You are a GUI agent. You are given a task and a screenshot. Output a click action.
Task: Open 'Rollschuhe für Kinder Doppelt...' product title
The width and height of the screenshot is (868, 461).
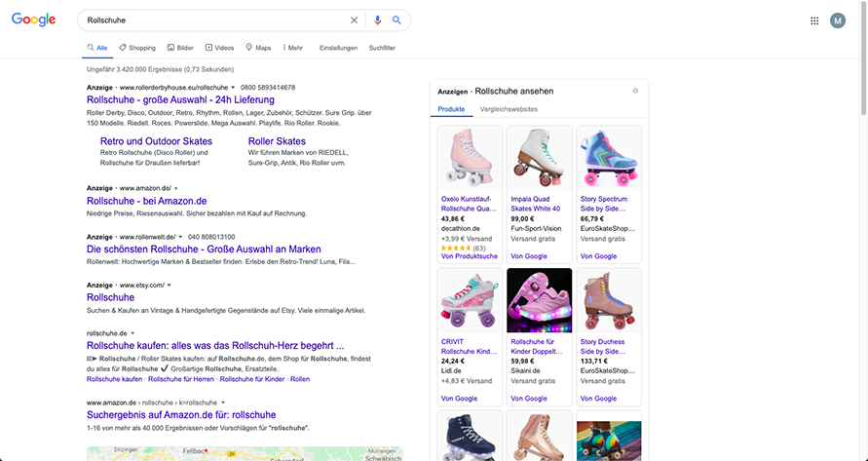click(537, 347)
